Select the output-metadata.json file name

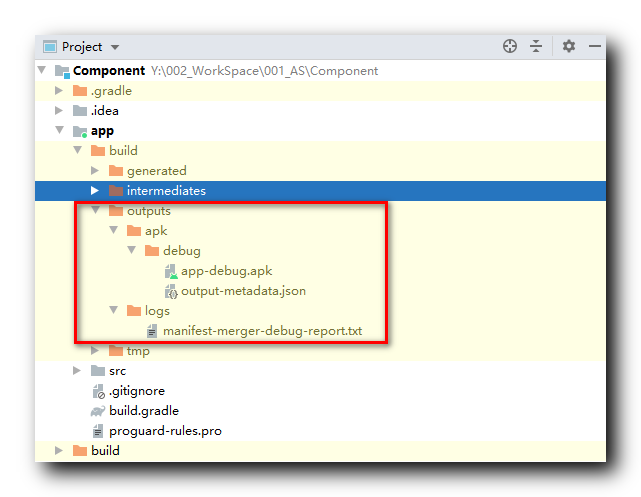243,291
